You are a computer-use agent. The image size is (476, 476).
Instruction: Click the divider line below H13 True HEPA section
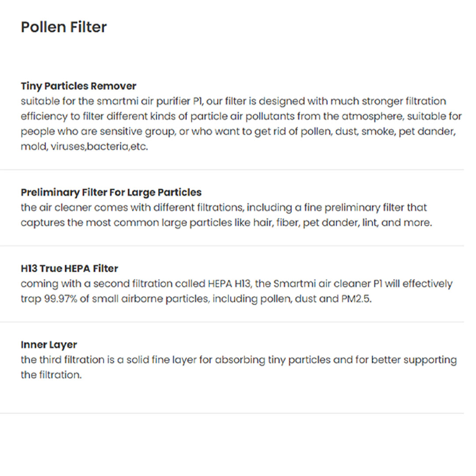232,322
